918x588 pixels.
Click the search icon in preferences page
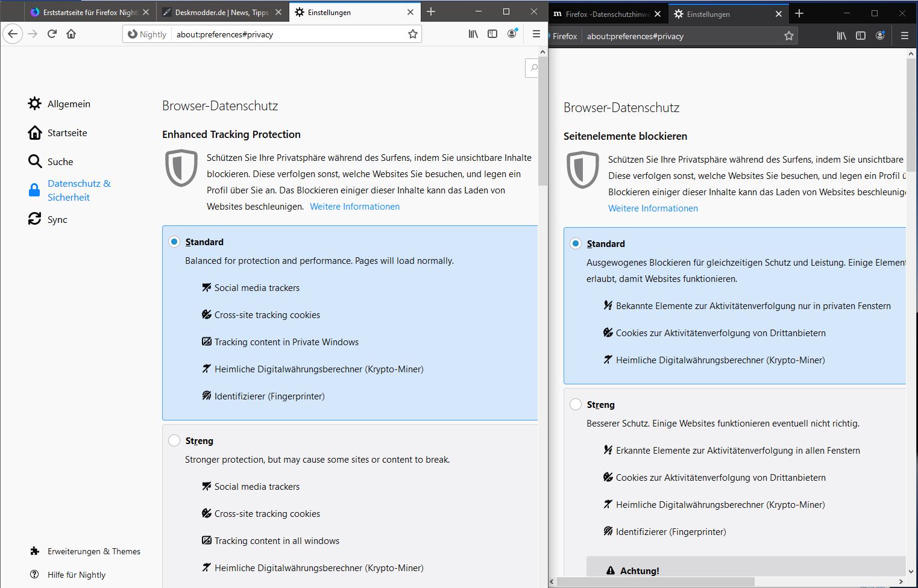[x=533, y=68]
